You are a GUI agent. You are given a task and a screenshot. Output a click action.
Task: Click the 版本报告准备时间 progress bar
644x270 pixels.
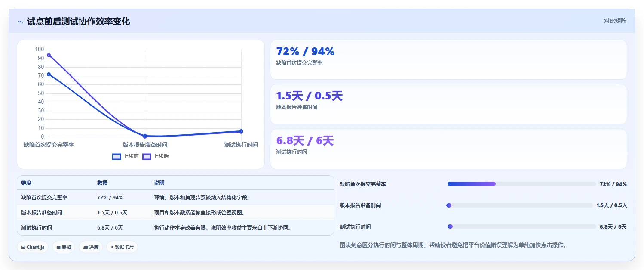pyautogui.click(x=519, y=205)
